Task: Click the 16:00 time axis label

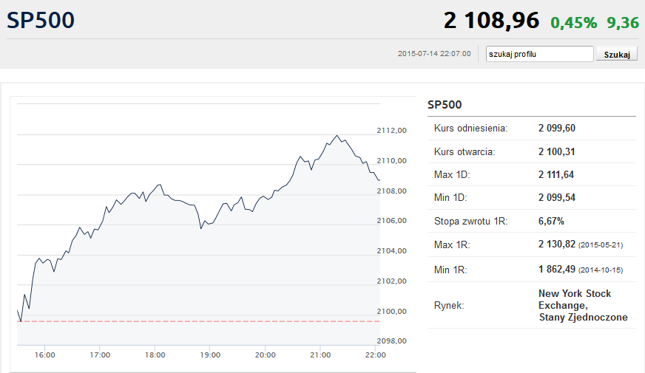Action: click(x=44, y=355)
